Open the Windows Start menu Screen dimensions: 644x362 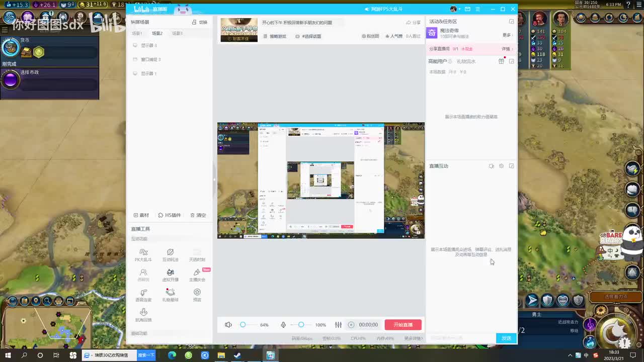(8, 355)
